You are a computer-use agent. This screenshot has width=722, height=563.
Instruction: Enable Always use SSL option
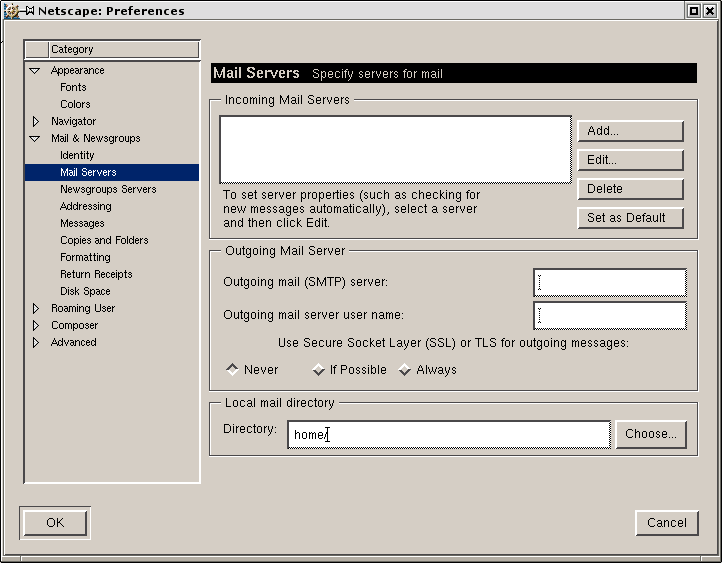(x=405, y=370)
